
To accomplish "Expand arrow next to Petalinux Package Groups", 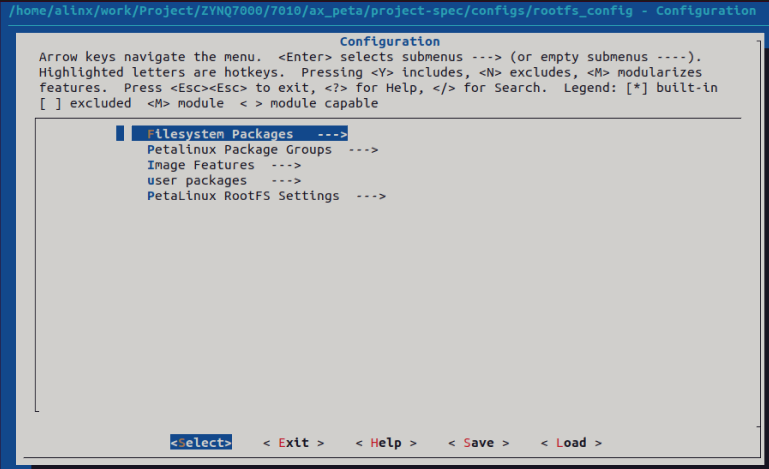I will (x=363, y=150).
